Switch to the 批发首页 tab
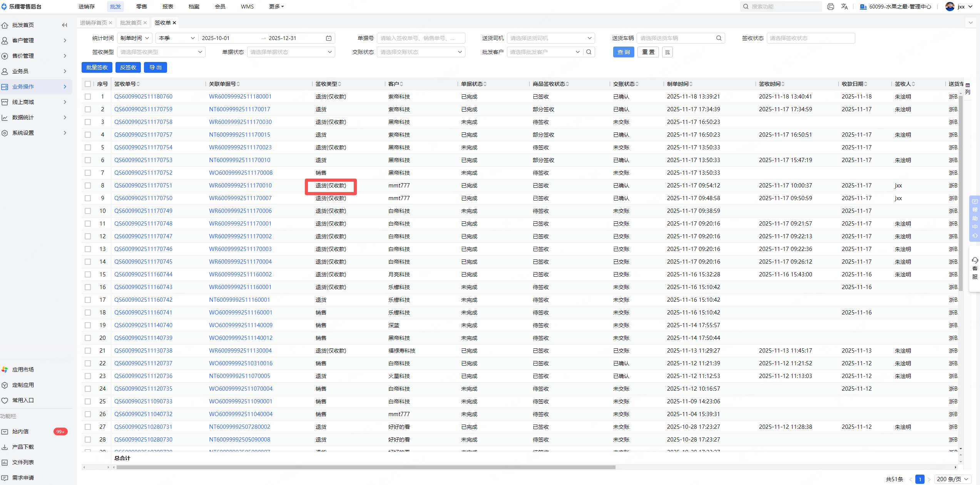This screenshot has width=980, height=485. click(x=130, y=23)
